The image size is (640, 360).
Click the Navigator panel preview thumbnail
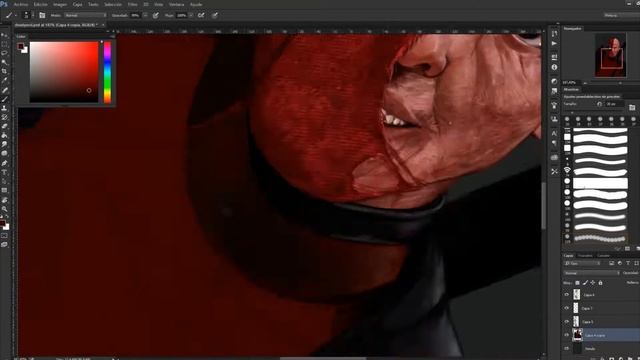pyautogui.click(x=611, y=55)
